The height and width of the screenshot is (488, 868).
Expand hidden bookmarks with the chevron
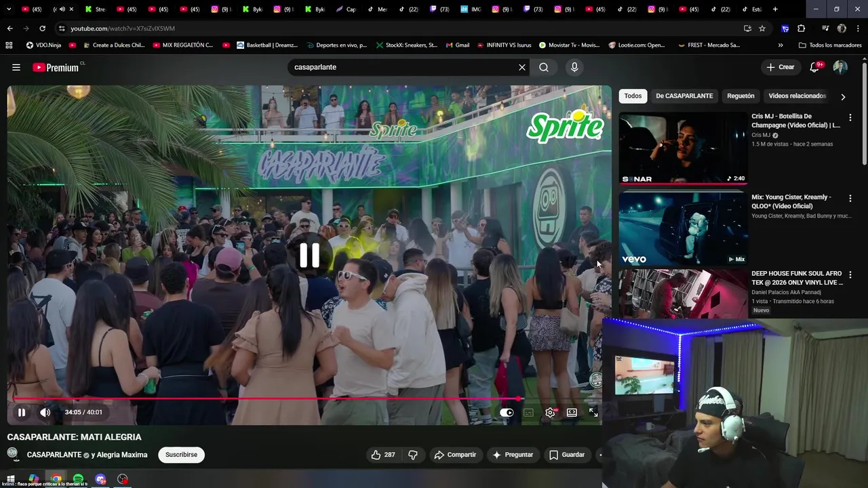(781, 45)
